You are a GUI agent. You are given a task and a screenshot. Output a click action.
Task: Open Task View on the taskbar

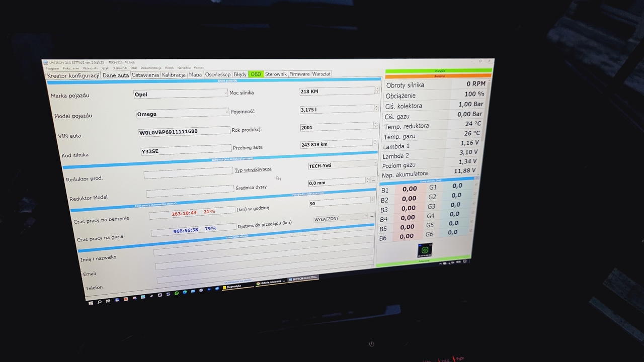point(108,301)
